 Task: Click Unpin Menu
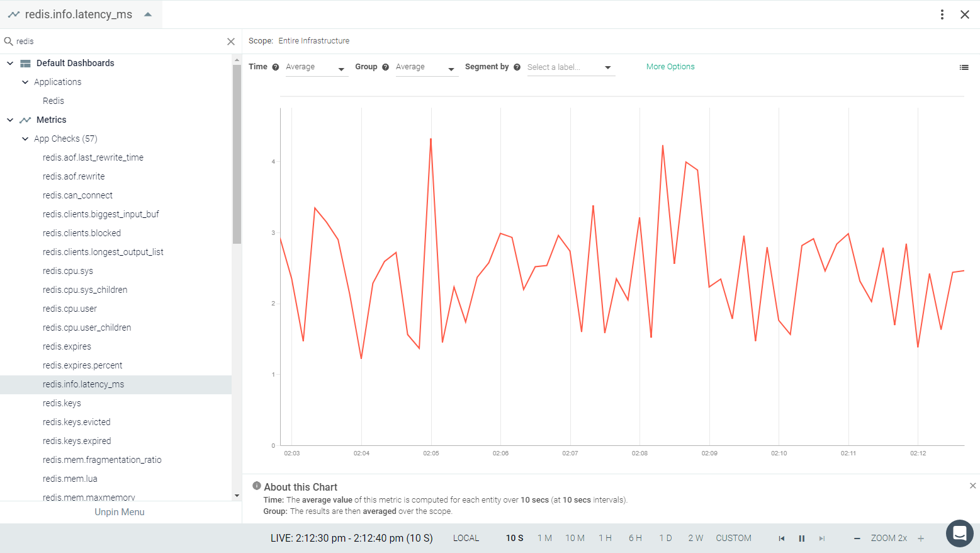[x=120, y=512]
